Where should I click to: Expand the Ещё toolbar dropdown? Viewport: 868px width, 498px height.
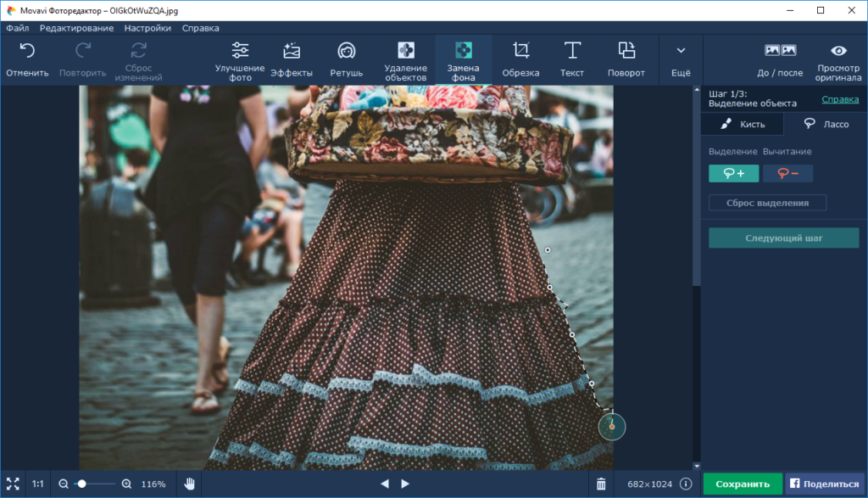pos(681,59)
